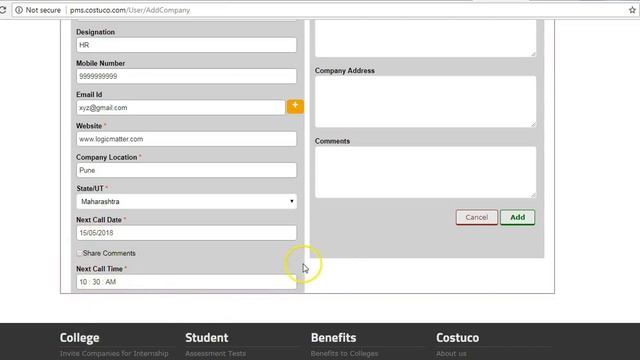Click the Next Call Time label
The width and height of the screenshot is (640, 360).
tap(99, 269)
